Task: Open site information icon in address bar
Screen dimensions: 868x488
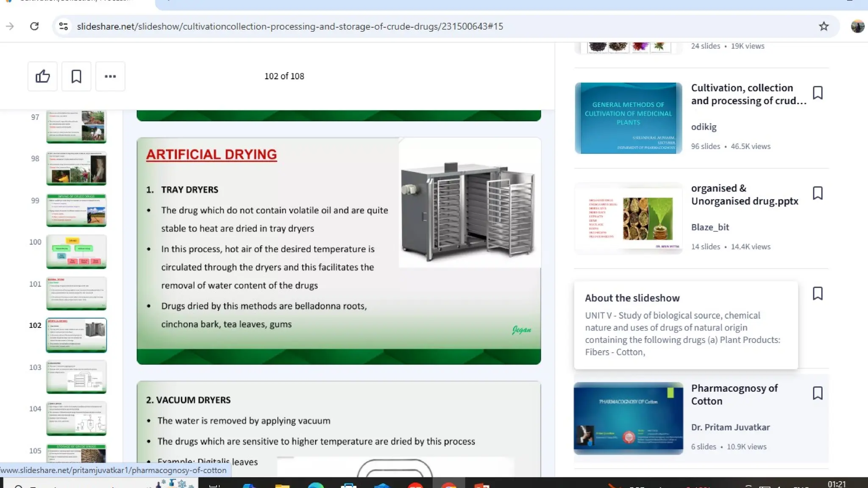Action: 64,26
